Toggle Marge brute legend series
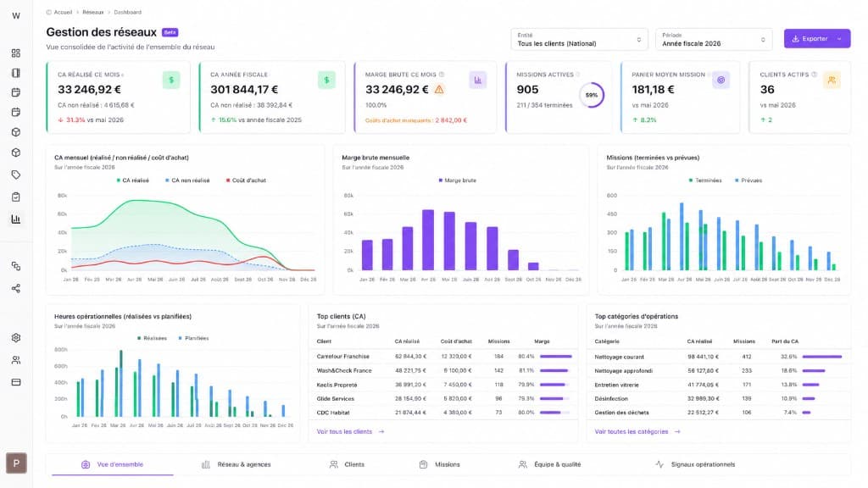This screenshot has height=488, width=868. click(457, 180)
